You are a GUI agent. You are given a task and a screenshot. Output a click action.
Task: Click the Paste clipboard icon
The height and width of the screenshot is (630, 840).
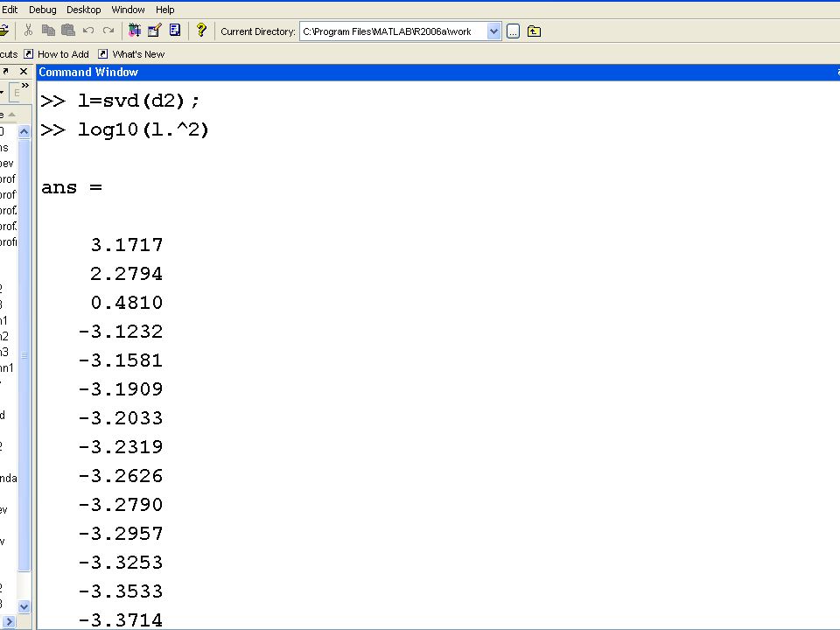(68, 31)
